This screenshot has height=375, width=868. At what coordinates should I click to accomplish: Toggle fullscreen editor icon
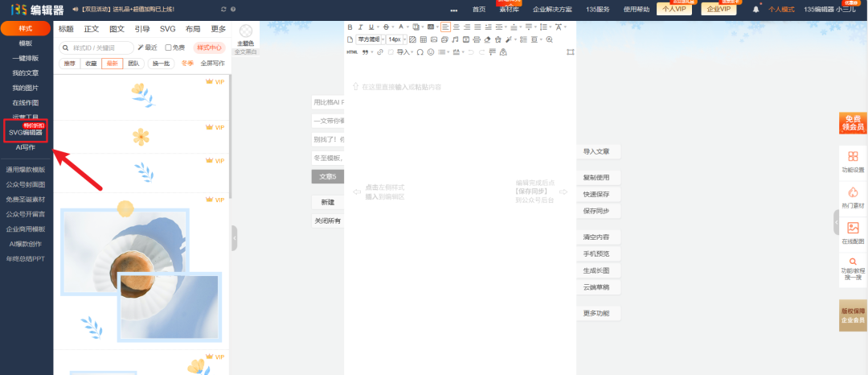[x=570, y=52]
